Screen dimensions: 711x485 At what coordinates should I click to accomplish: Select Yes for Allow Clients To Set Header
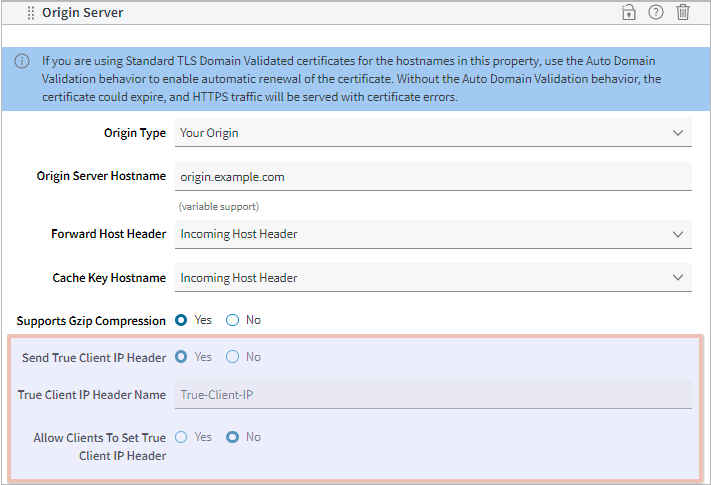click(182, 437)
